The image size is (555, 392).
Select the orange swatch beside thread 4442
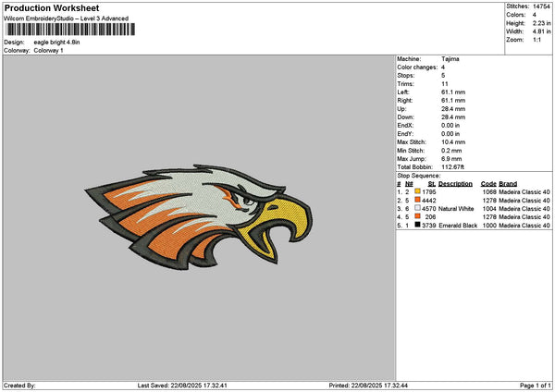[418, 200]
